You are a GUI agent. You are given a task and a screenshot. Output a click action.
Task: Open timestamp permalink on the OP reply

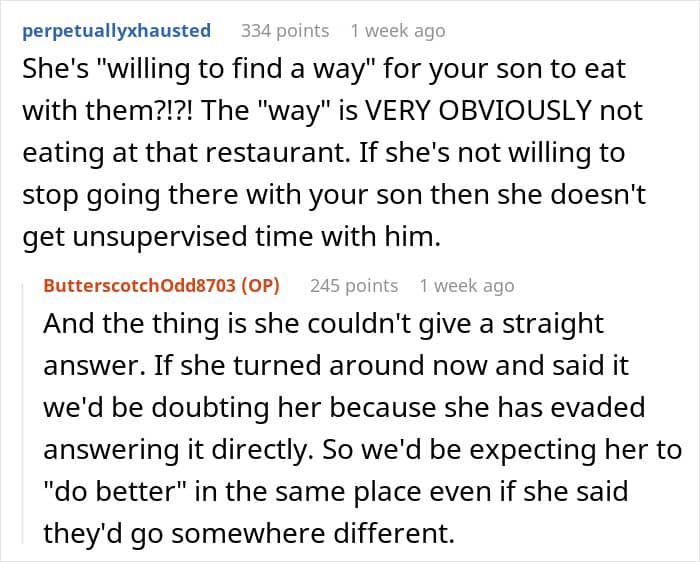point(467,286)
